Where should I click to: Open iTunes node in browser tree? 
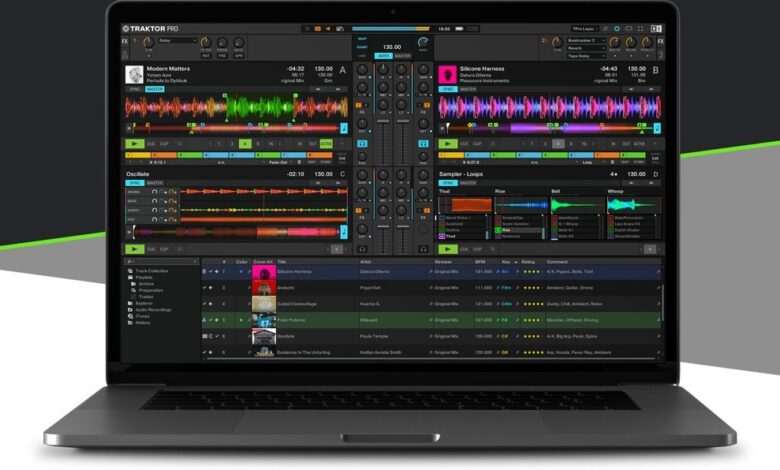click(142, 316)
